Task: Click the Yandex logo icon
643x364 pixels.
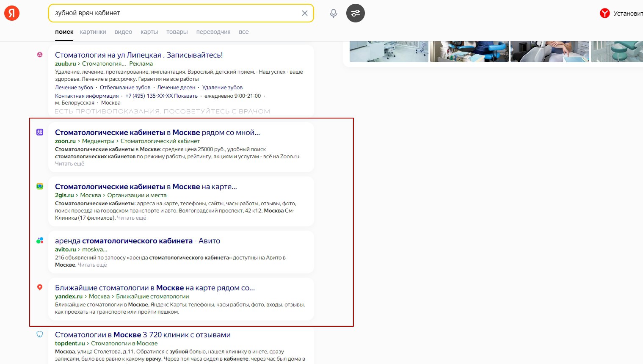Action: coord(12,13)
